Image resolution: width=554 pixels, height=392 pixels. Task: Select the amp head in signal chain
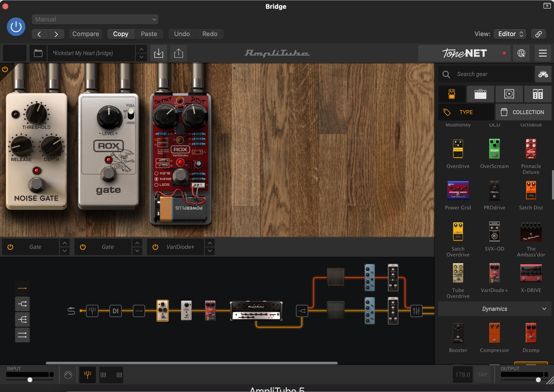[x=256, y=311]
